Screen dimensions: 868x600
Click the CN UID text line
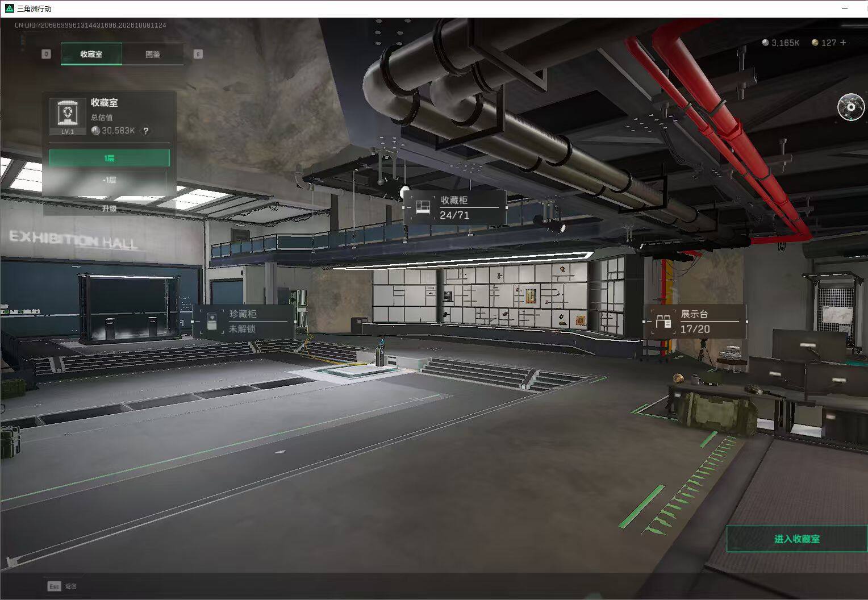[90, 26]
